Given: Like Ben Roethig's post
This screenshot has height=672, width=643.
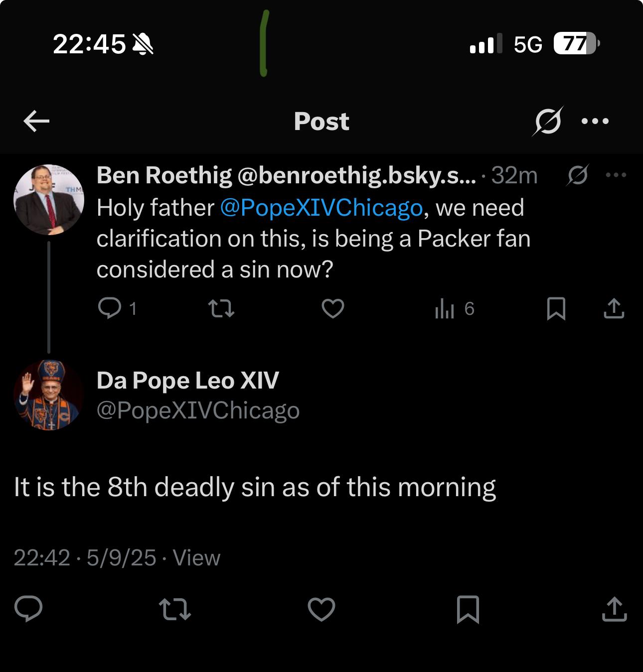Looking at the screenshot, I should click(333, 309).
